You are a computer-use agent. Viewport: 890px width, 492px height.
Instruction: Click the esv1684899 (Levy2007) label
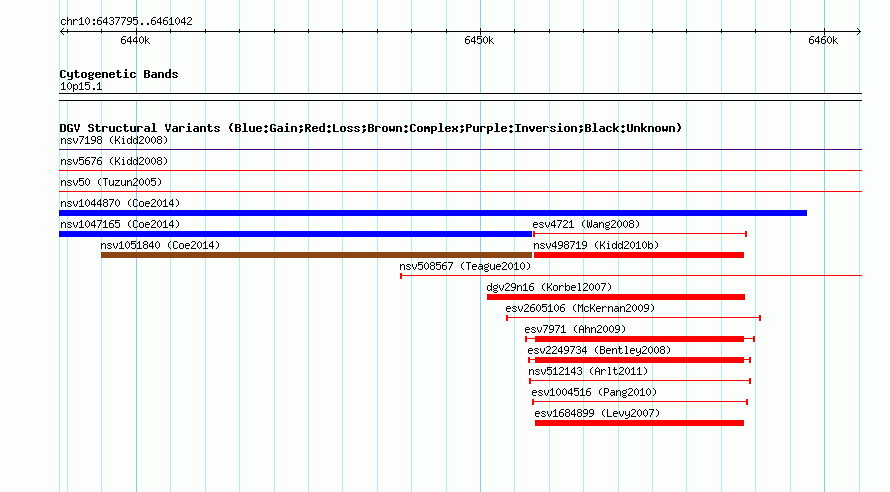click(x=597, y=413)
